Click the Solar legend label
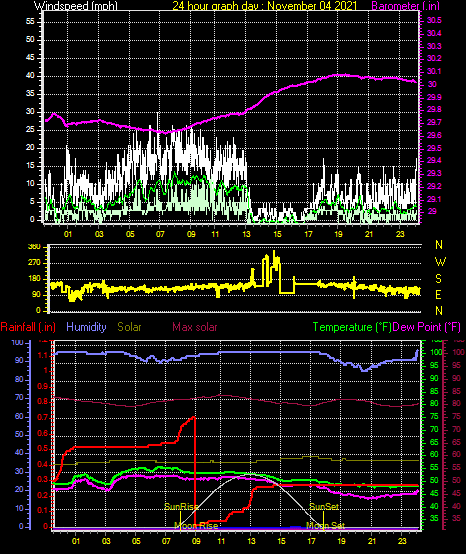 click(129, 327)
